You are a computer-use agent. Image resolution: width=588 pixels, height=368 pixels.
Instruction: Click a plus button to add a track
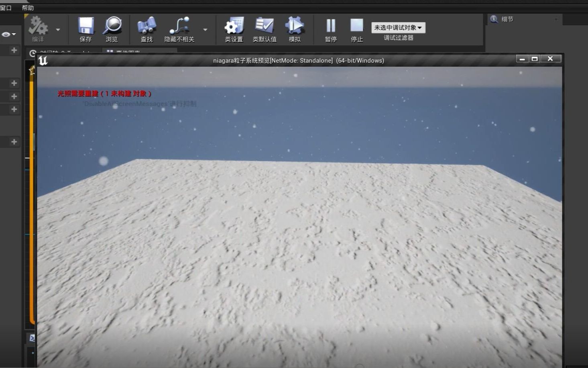pyautogui.click(x=14, y=50)
